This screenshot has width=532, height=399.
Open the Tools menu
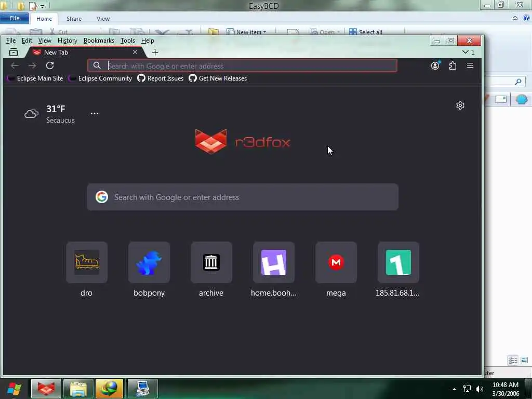coord(128,41)
